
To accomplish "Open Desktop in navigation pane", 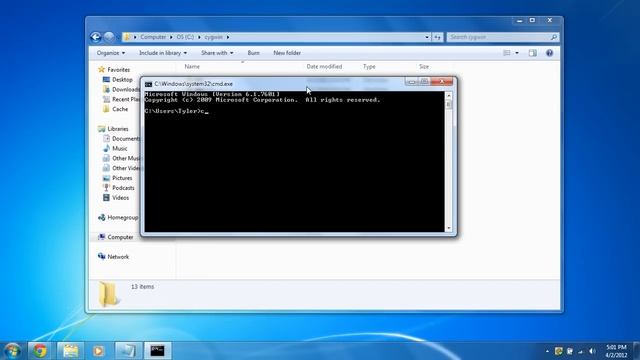I will tap(118, 80).
